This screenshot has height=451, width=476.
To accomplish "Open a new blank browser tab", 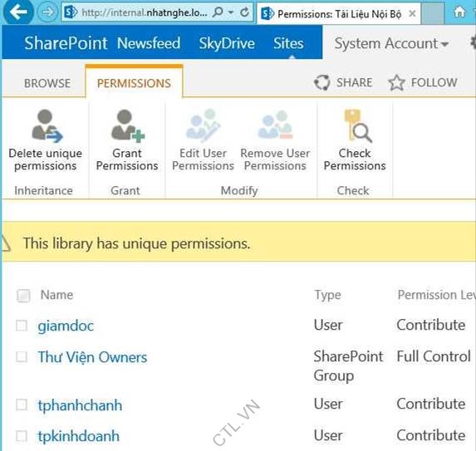I will coord(433,13).
